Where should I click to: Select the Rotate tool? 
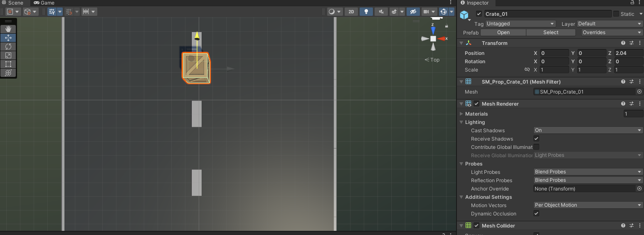8,47
